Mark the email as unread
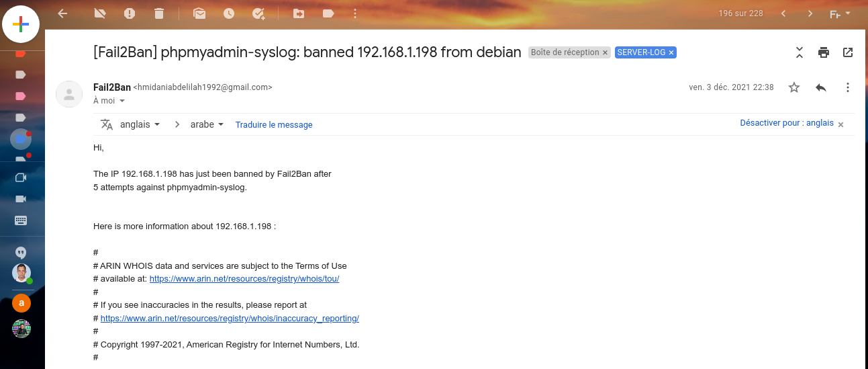Screen dimensions: 868x369 pos(199,13)
